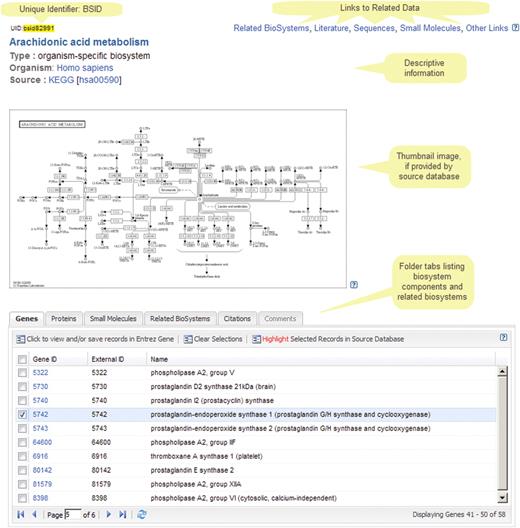The width and height of the screenshot is (520, 528).
Task: Refresh the genes table
Action: coord(142,514)
